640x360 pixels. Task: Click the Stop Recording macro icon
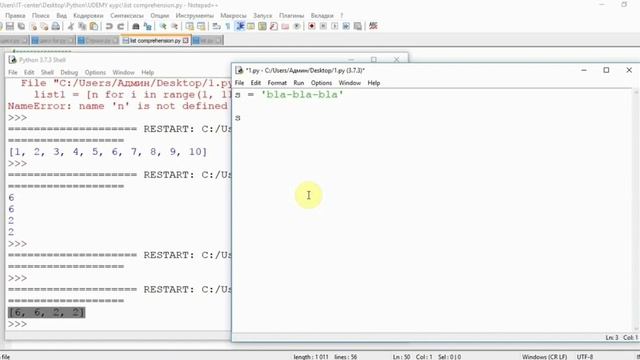click(323, 26)
